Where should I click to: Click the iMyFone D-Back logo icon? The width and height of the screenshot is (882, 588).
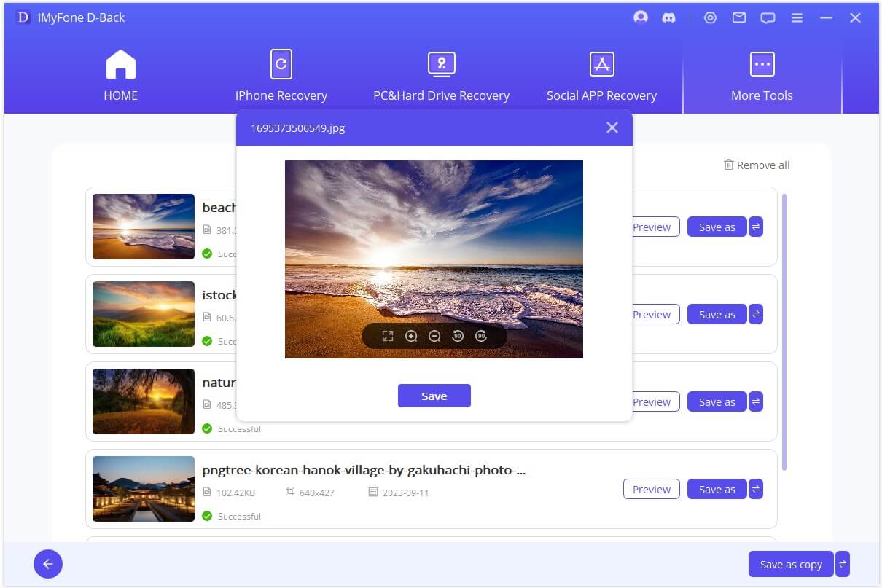(23, 17)
